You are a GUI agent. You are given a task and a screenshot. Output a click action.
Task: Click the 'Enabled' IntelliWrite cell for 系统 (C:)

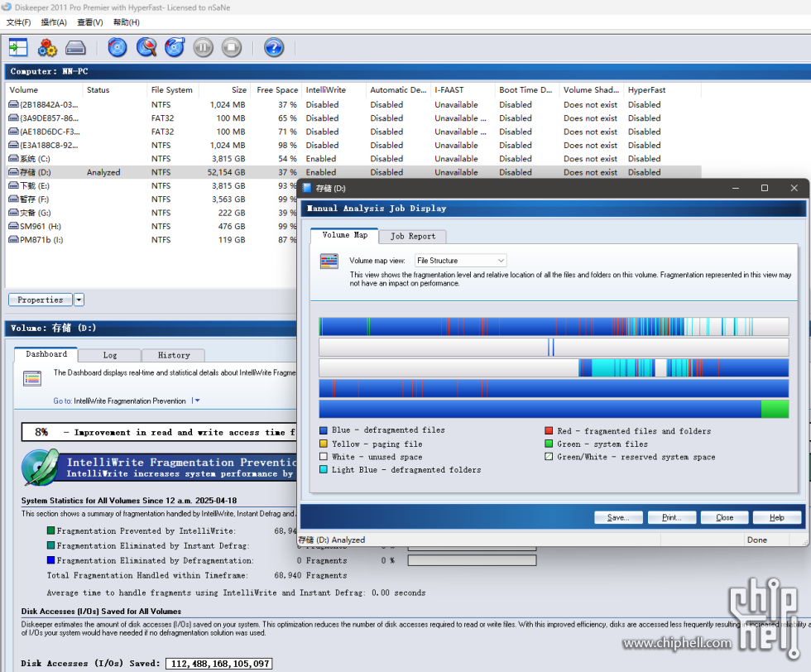point(321,159)
